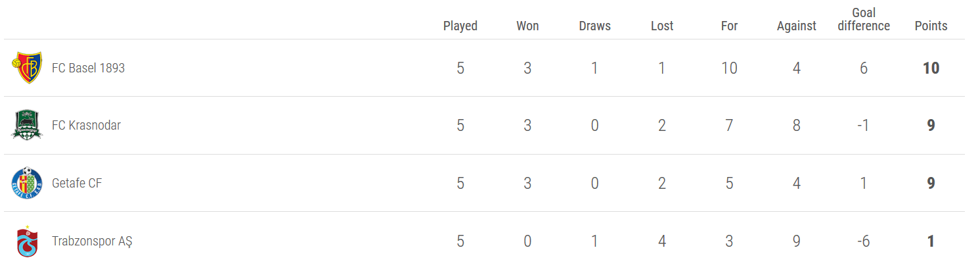Screen dimensions: 980x277
Task: Open the FC Basel 1893 team link
Action: tap(88, 68)
